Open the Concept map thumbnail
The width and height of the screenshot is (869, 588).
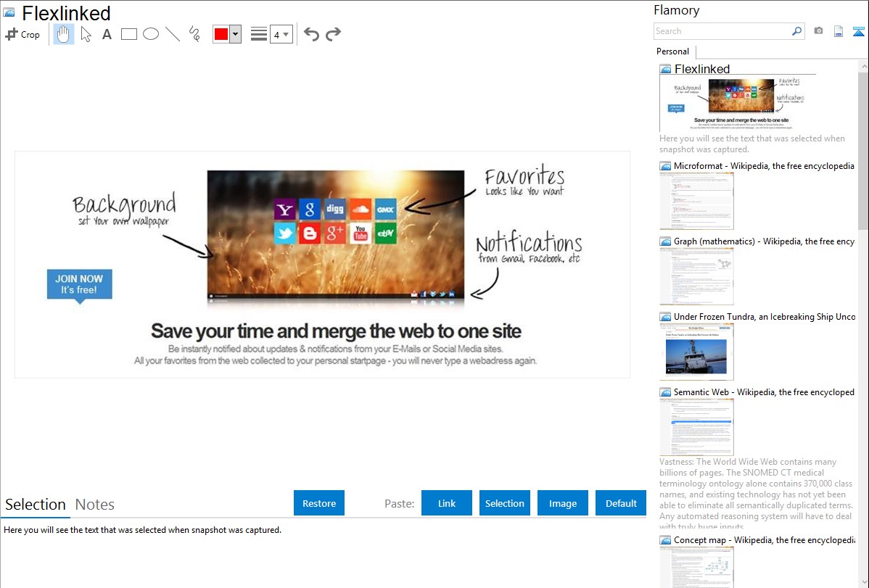tap(696, 567)
